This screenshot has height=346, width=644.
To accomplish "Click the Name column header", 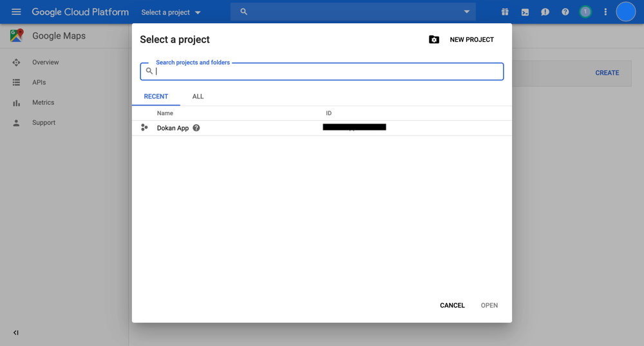I will (165, 113).
